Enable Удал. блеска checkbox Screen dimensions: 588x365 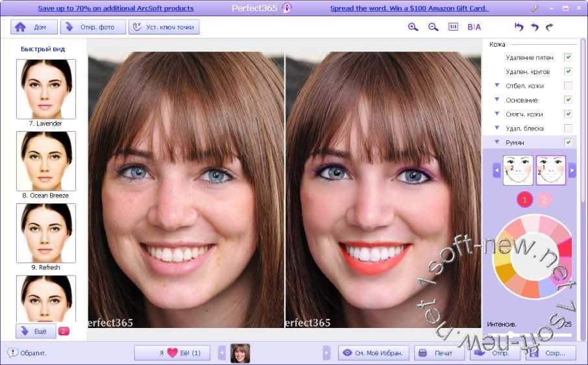(568, 128)
